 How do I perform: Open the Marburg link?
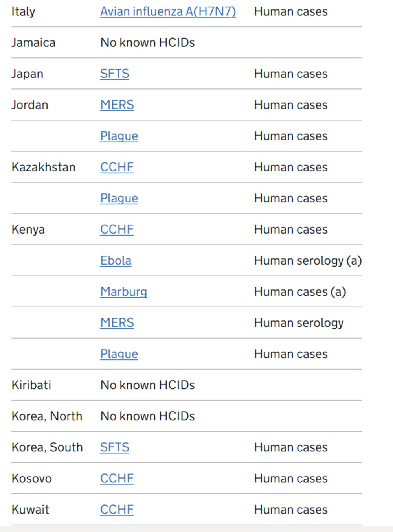(123, 292)
